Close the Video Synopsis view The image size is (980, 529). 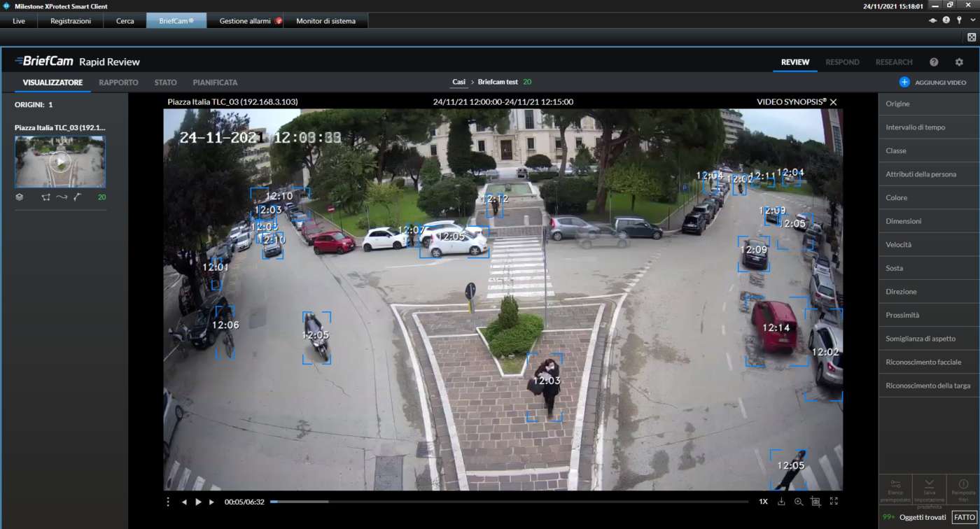pos(833,102)
